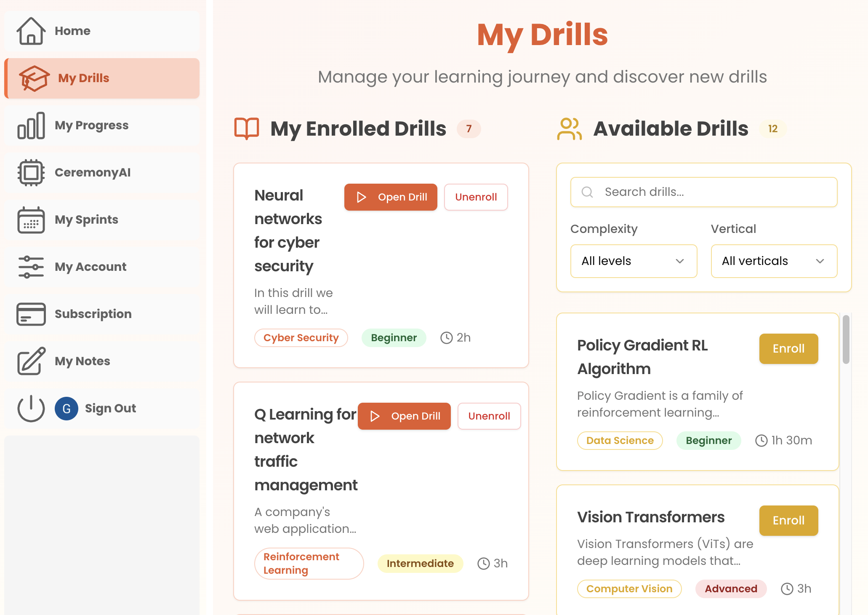Click the My Account sliders icon
Viewport: 868px width, 615px height.
tap(31, 267)
